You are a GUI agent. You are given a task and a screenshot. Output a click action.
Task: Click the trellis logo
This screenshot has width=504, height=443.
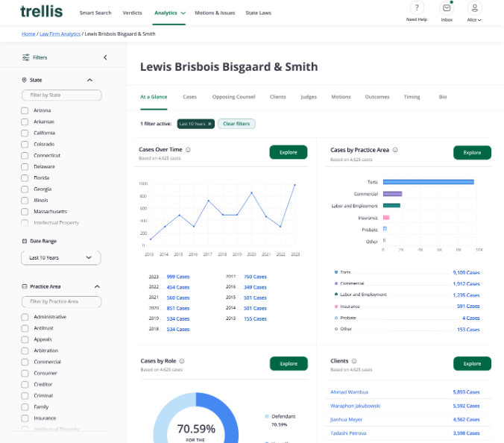[x=42, y=12]
